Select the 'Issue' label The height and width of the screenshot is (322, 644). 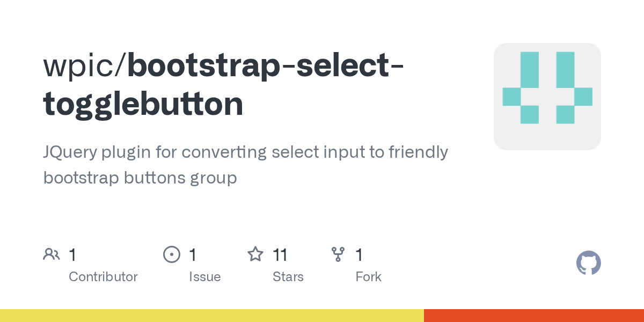point(205,277)
